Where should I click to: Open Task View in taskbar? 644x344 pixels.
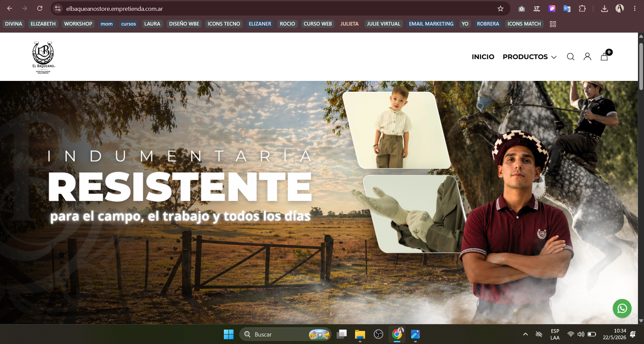tap(342, 334)
